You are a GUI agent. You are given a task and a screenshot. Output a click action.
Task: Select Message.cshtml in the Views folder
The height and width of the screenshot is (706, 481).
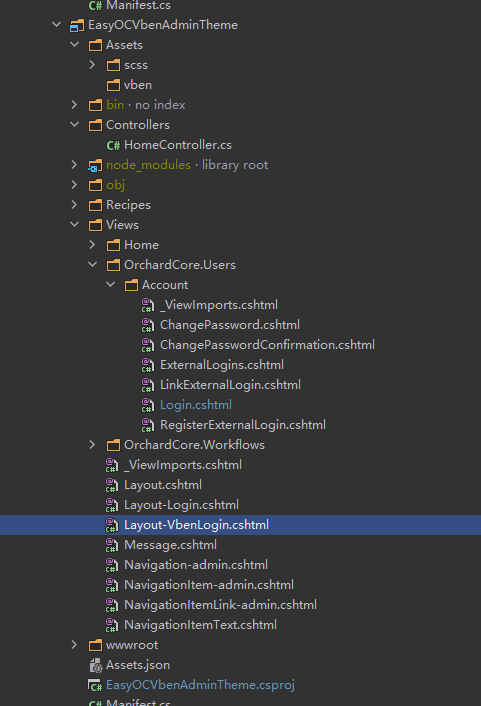(x=170, y=545)
